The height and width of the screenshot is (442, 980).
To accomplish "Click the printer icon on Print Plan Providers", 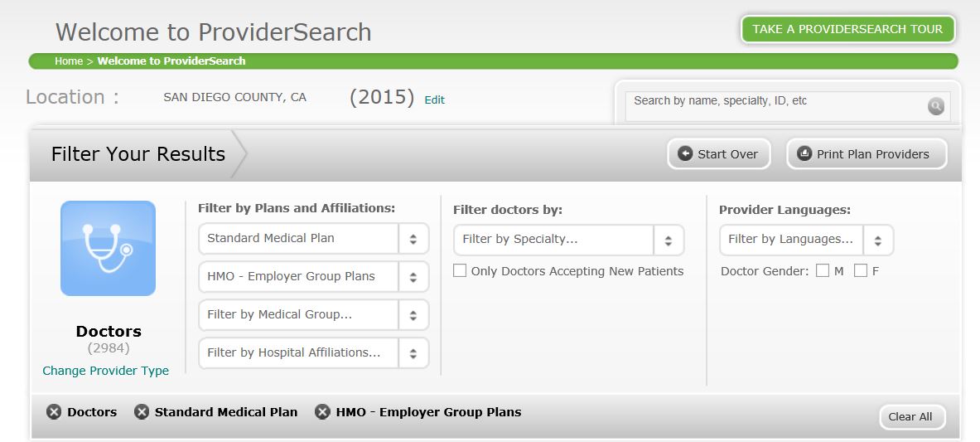I will pyautogui.click(x=804, y=154).
